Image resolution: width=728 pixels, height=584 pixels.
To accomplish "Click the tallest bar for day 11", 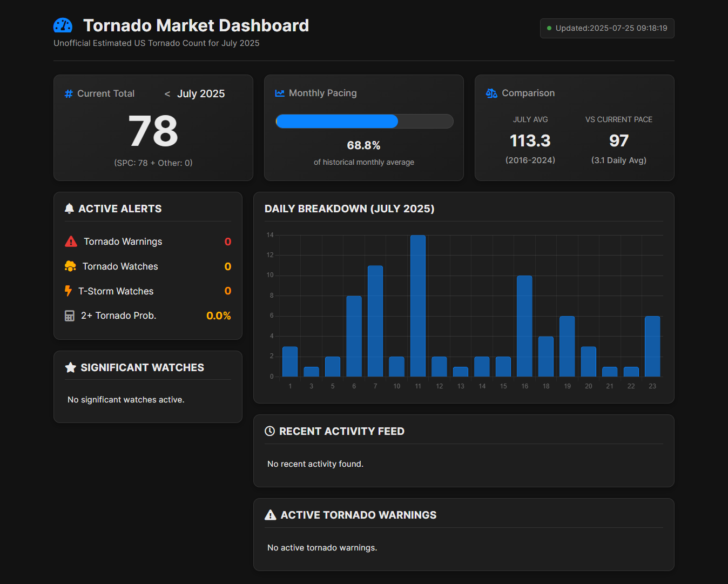I will pyautogui.click(x=418, y=306).
